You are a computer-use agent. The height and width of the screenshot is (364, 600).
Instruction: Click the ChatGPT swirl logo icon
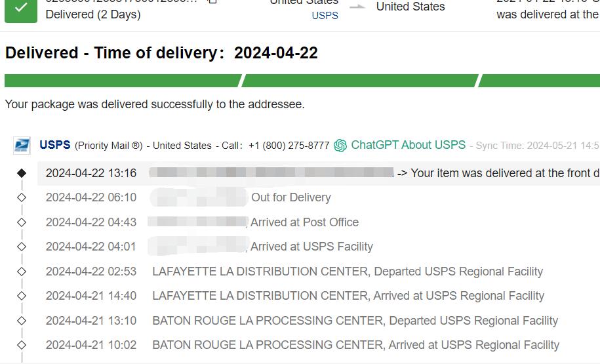(x=340, y=146)
